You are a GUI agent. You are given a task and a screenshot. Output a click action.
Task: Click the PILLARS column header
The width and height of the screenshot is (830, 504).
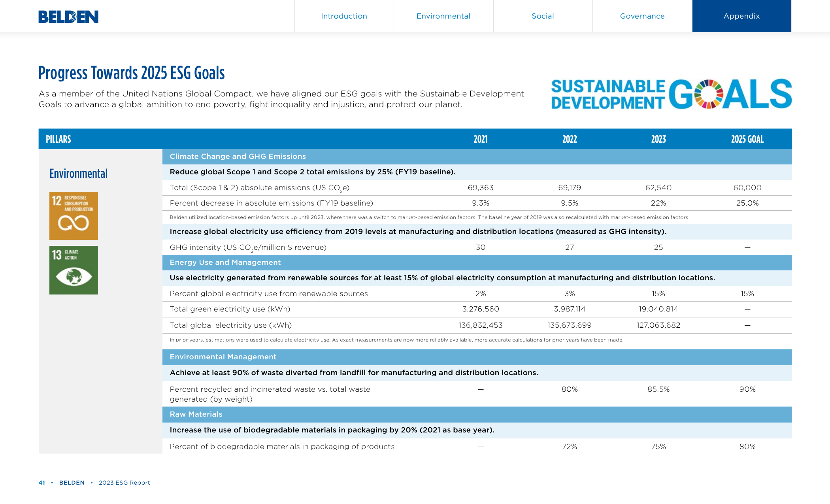(58, 139)
